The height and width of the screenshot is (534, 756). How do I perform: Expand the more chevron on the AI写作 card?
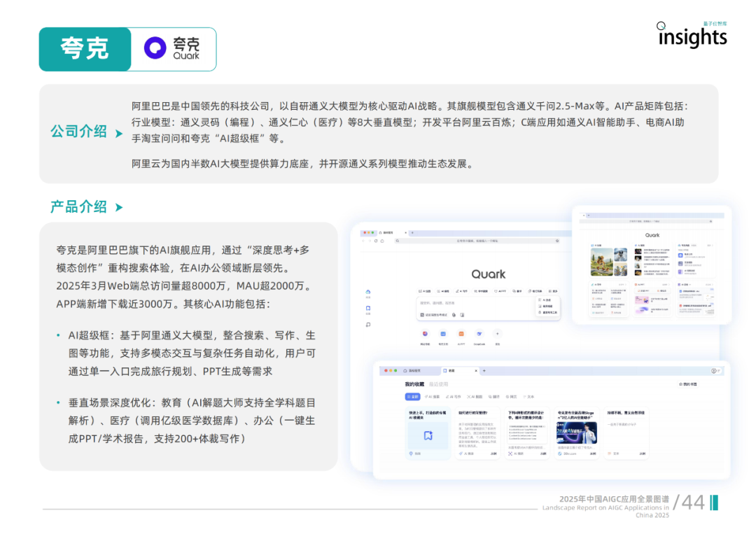tap(626, 284)
